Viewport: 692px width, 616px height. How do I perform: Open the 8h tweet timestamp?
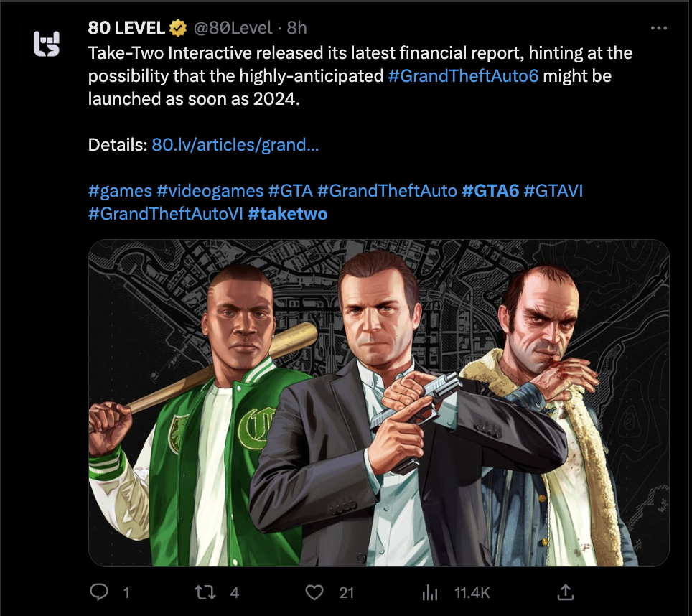click(297, 28)
